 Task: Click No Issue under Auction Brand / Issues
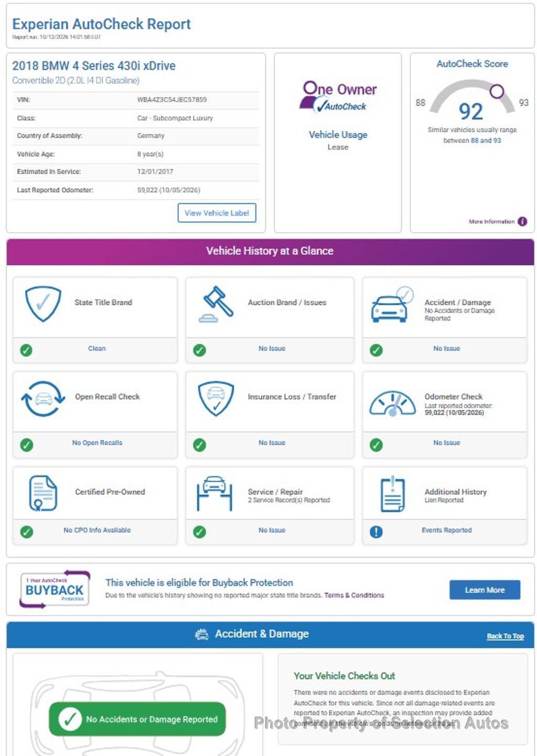point(272,348)
